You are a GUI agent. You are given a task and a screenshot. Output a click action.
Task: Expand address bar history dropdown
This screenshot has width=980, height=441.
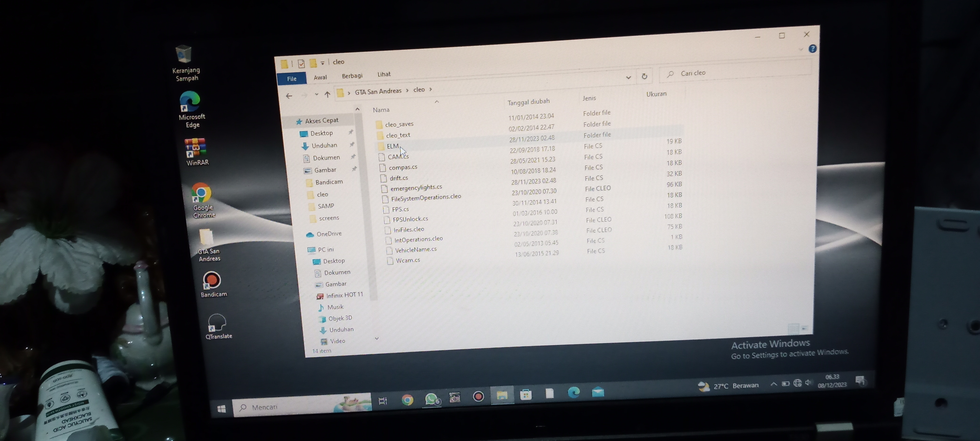coord(628,78)
